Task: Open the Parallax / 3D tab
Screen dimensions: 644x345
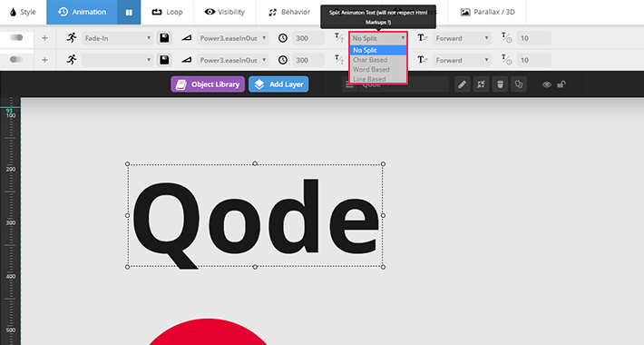Action: (x=487, y=13)
